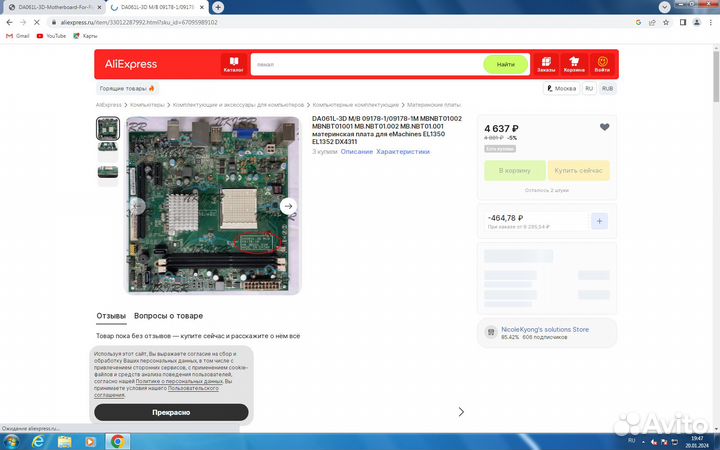Switch to first Chrome tab DA061L-3D-Motherboard
The height and width of the screenshot is (450, 720).
tap(52, 7)
